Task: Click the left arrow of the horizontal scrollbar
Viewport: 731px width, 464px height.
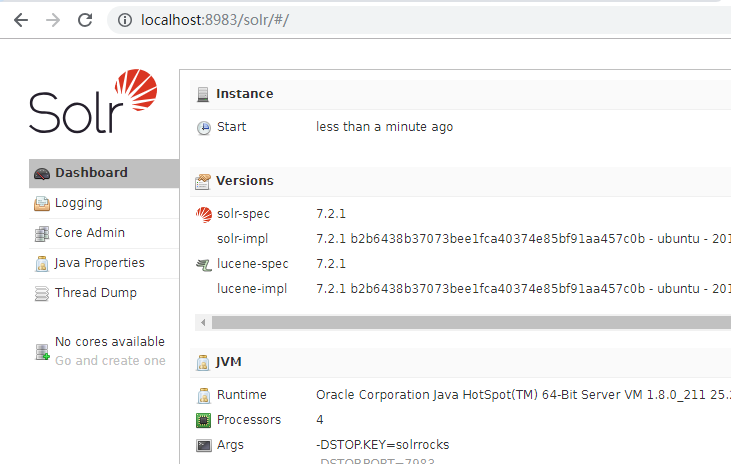Action: coord(203,322)
